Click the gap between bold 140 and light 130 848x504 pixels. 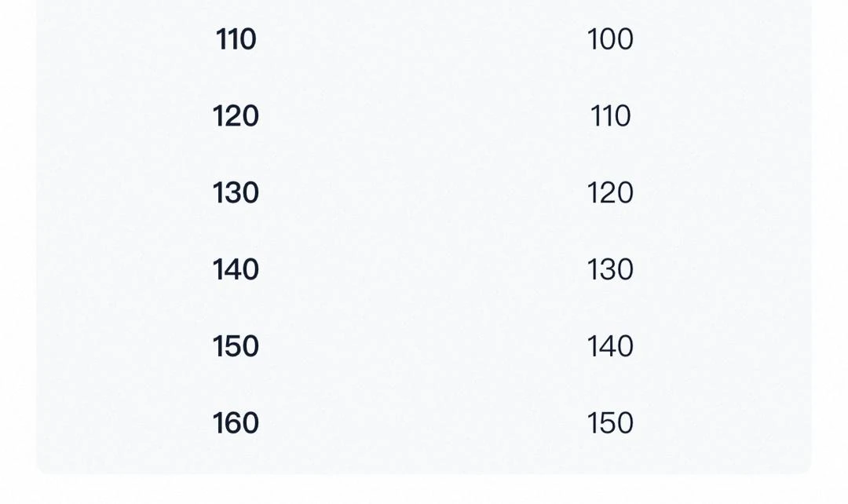(423, 270)
